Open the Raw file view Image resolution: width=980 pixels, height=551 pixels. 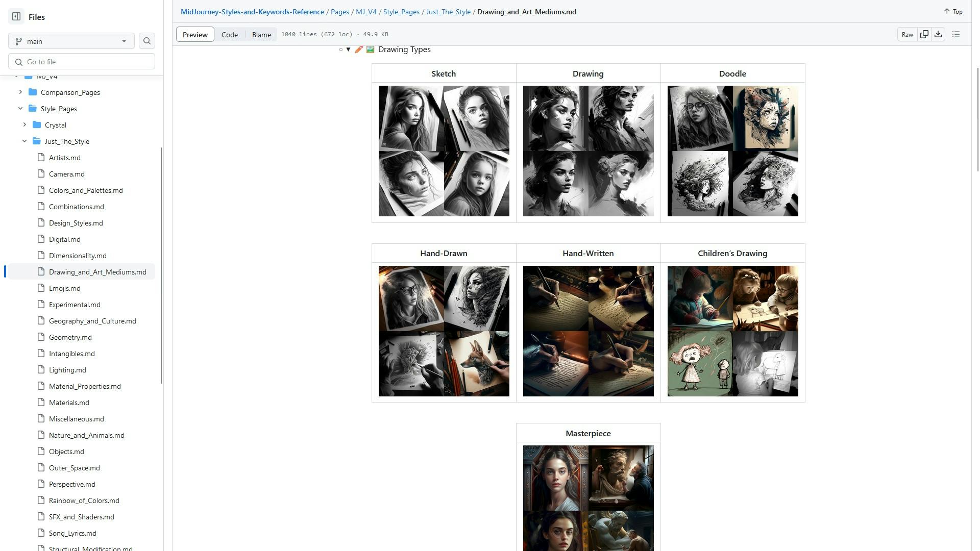pyautogui.click(x=907, y=35)
